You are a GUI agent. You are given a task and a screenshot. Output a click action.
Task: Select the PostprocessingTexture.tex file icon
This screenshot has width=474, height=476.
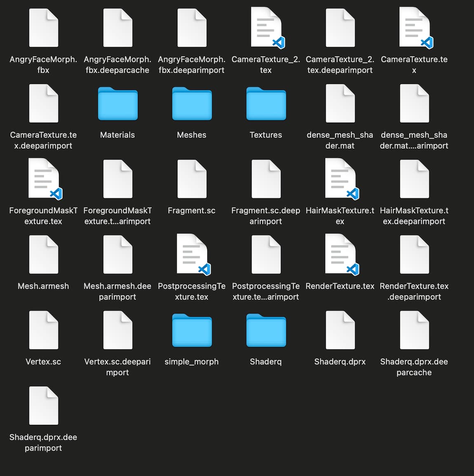[193, 254]
